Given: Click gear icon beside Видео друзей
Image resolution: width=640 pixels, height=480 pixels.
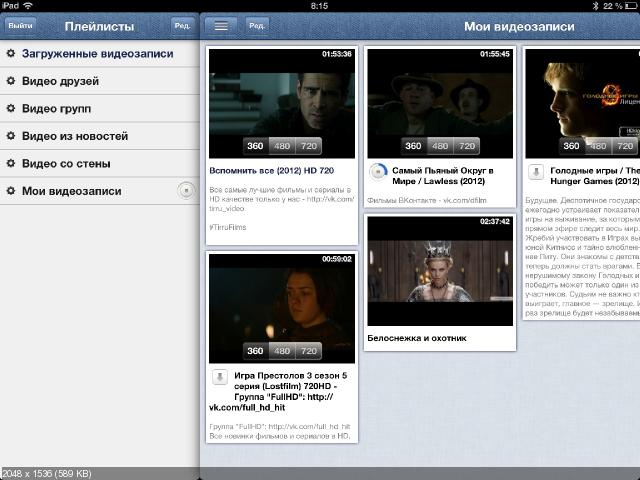Looking at the screenshot, I should [x=11, y=81].
